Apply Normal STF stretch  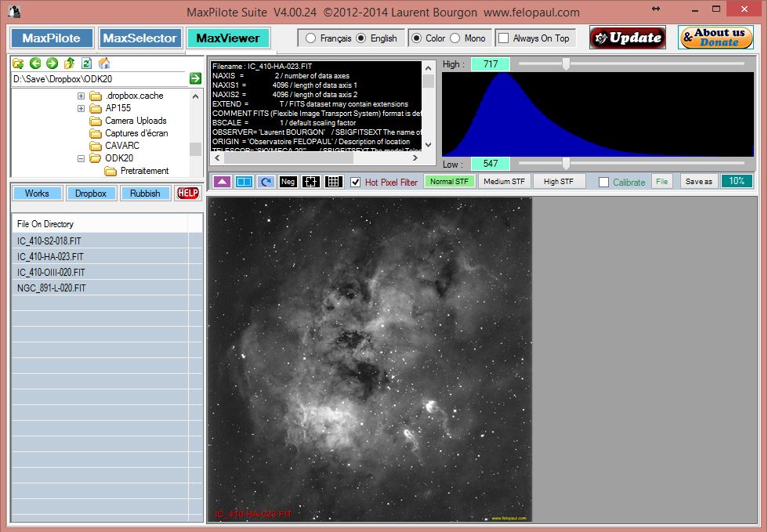pyautogui.click(x=449, y=181)
